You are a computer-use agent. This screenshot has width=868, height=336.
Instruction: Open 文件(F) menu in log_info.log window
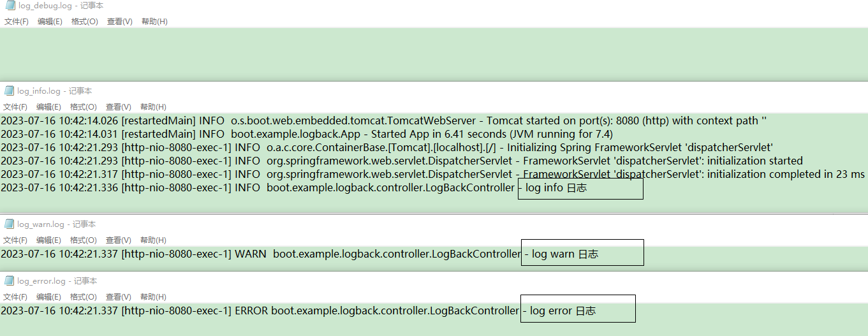click(15, 107)
